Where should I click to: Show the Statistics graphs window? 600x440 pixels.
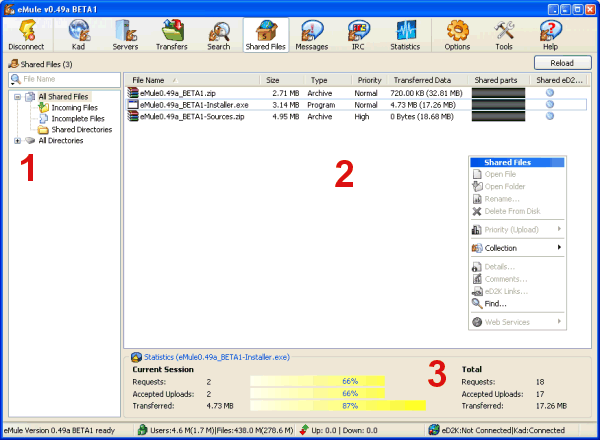405,33
